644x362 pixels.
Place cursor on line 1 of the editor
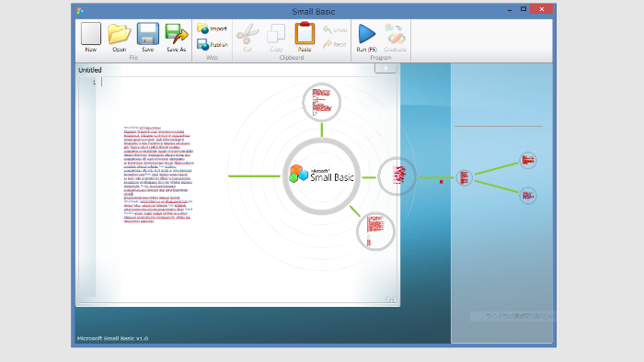(x=247, y=83)
